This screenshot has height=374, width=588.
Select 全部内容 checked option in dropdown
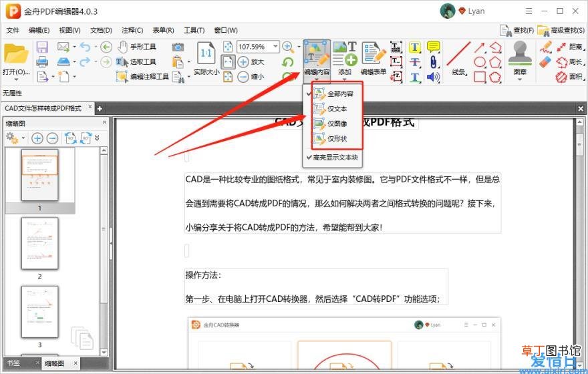click(333, 93)
